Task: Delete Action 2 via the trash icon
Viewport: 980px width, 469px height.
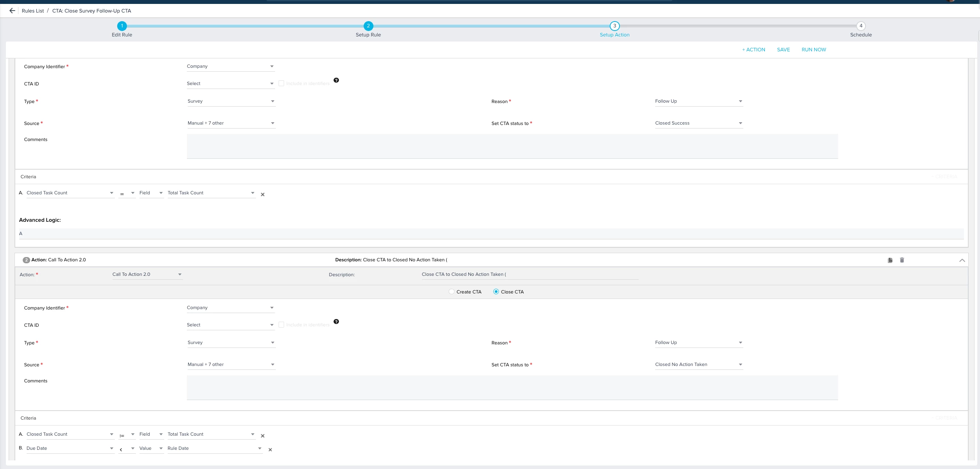Action: 902,260
